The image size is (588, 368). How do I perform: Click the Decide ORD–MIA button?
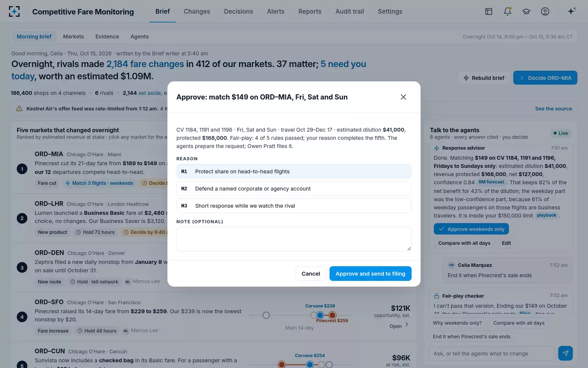pyautogui.click(x=545, y=78)
